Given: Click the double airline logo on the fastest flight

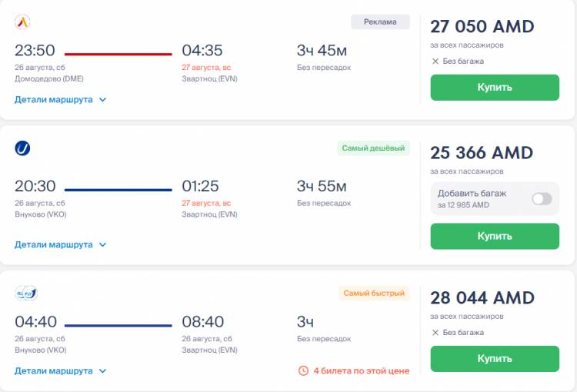Looking at the screenshot, I should 26,294.
